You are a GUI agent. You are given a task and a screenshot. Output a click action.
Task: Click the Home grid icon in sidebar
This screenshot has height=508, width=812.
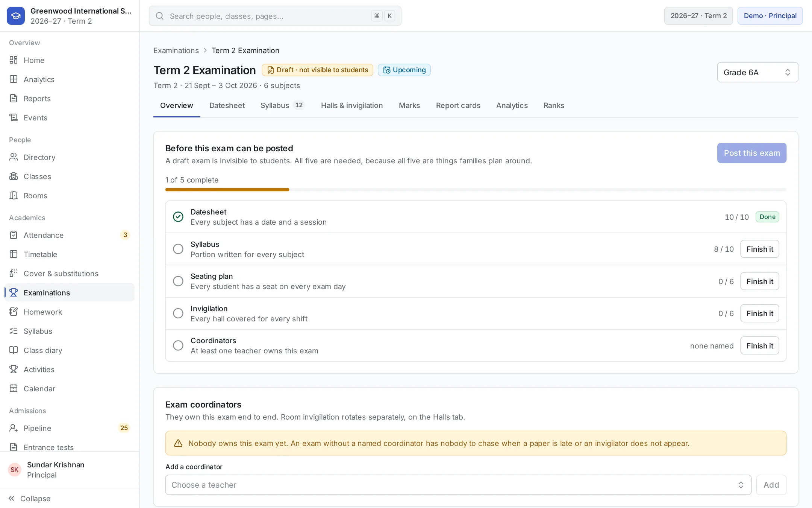pos(14,60)
